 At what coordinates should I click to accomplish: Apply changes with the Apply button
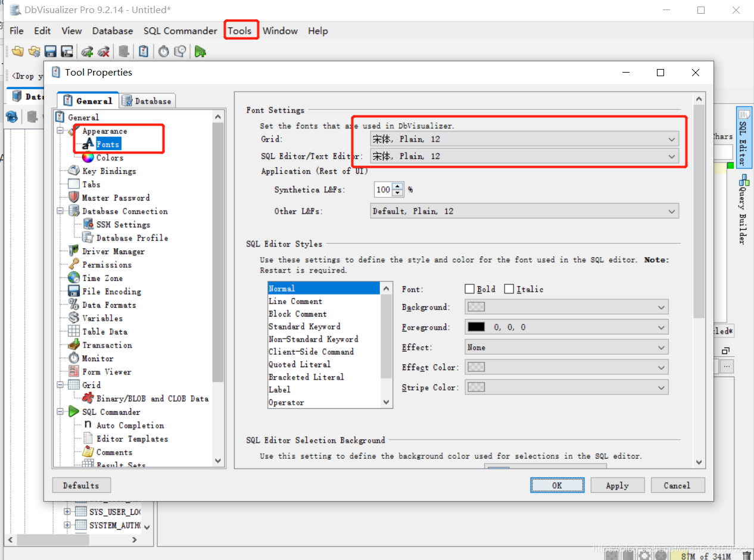617,485
